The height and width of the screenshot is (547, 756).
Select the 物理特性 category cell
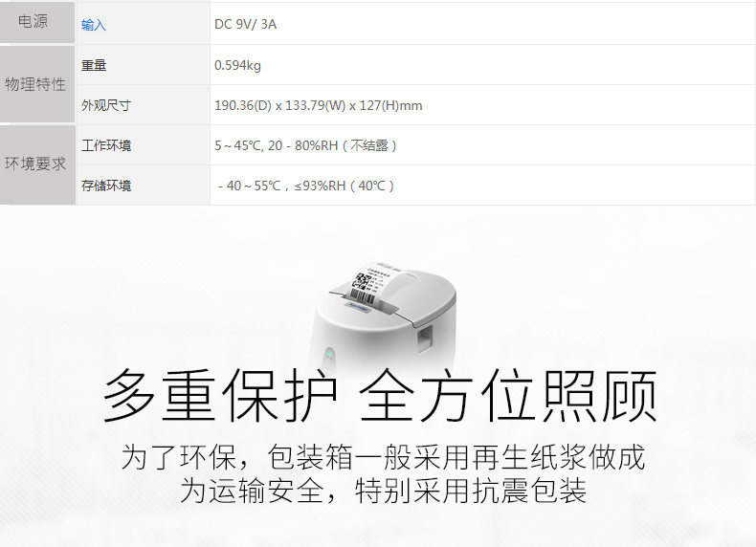[37, 84]
